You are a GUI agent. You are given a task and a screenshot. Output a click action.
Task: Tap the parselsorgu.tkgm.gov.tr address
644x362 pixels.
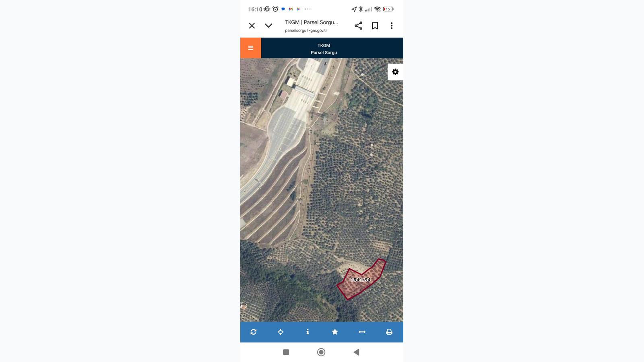click(x=306, y=31)
